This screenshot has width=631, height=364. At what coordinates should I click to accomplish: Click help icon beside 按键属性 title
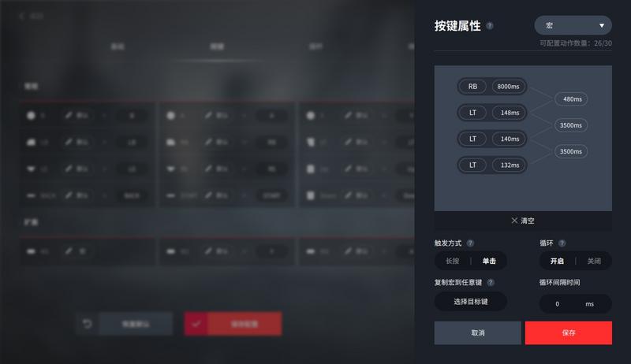coord(489,26)
